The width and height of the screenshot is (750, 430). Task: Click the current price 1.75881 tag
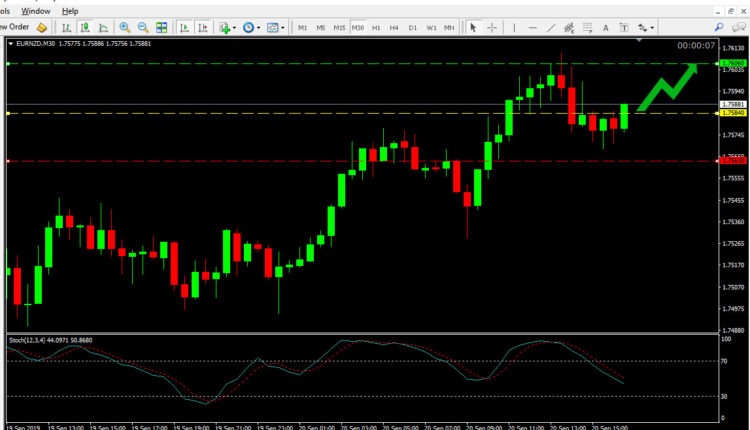pos(733,104)
